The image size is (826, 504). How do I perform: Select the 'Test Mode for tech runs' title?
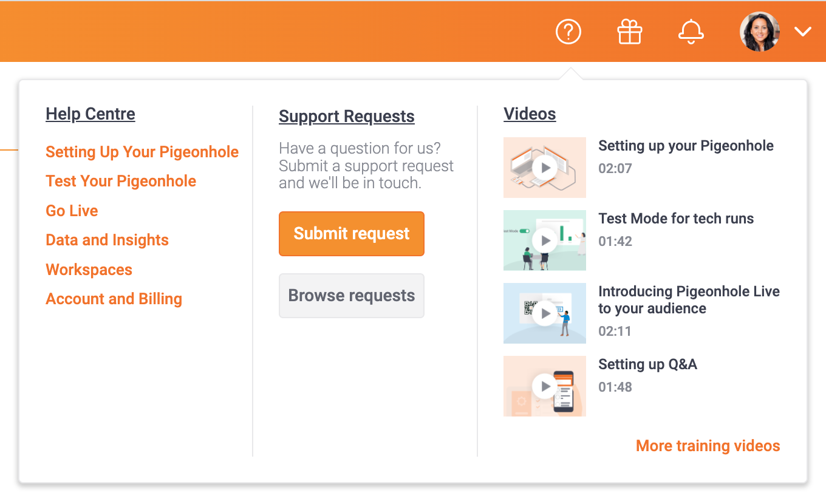pos(676,219)
